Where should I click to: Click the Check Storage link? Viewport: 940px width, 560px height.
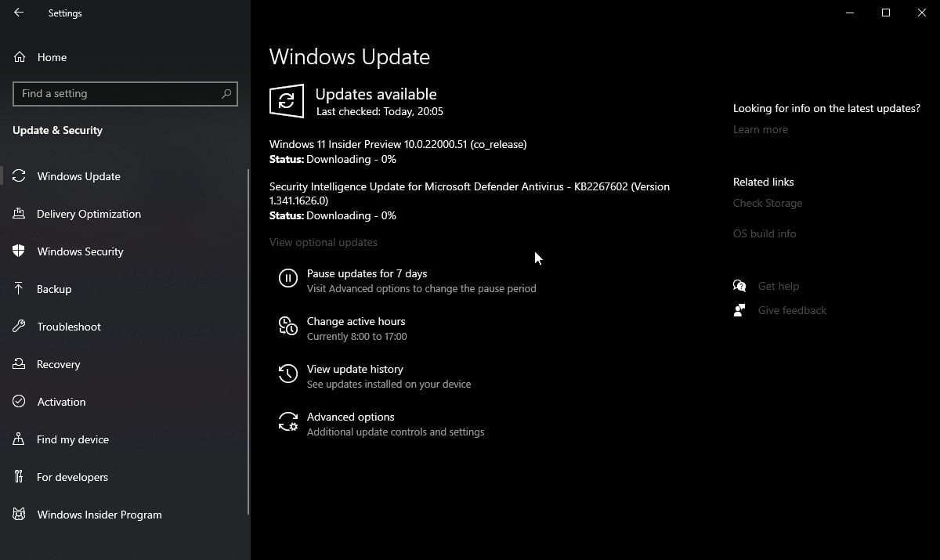click(768, 203)
